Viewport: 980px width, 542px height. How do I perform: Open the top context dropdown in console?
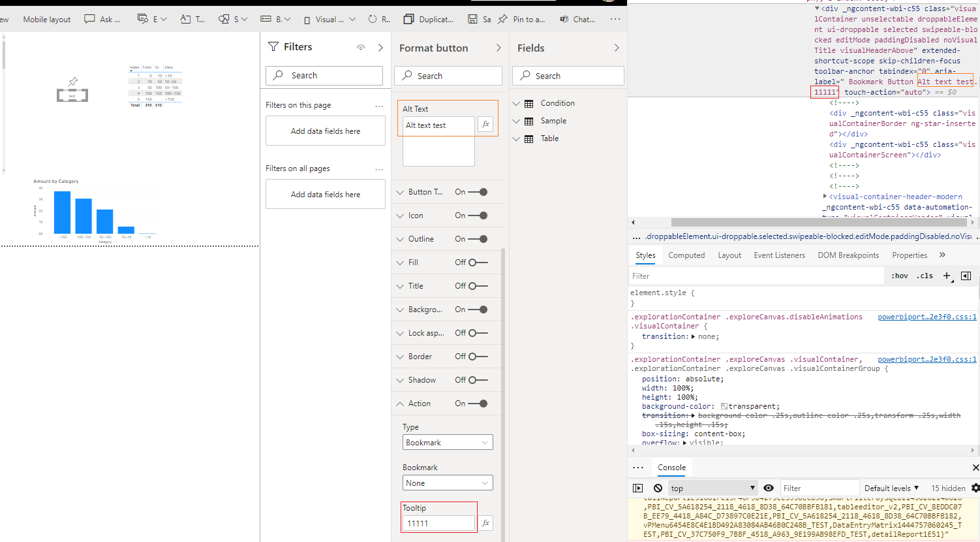coord(713,488)
